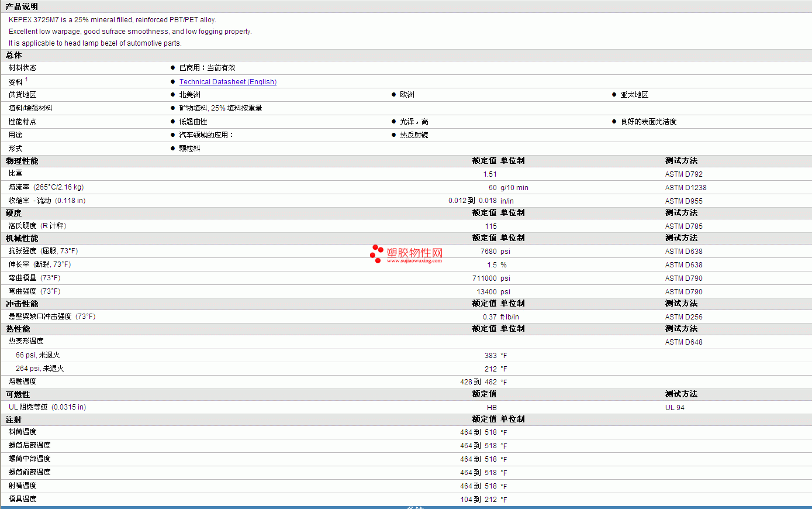The image size is (812, 509).
Task: Click ASTM D648 test method
Action: [684, 342]
